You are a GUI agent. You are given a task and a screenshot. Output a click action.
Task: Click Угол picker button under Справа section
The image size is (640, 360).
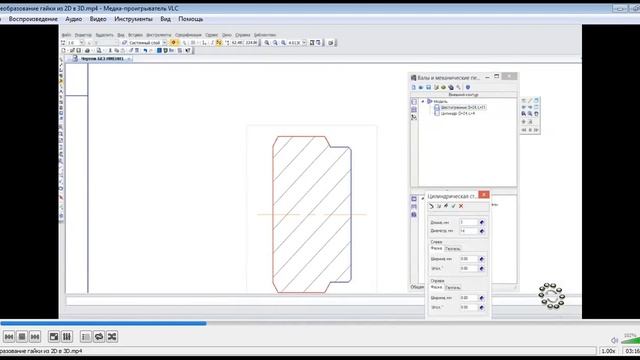482,307
